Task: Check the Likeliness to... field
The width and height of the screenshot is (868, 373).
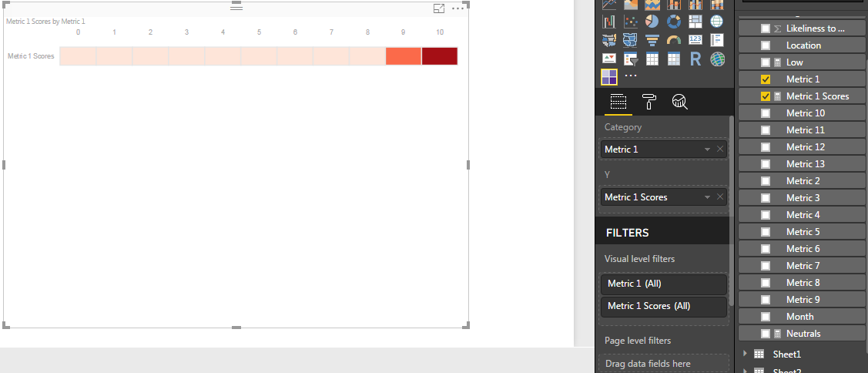Action: tap(766, 29)
